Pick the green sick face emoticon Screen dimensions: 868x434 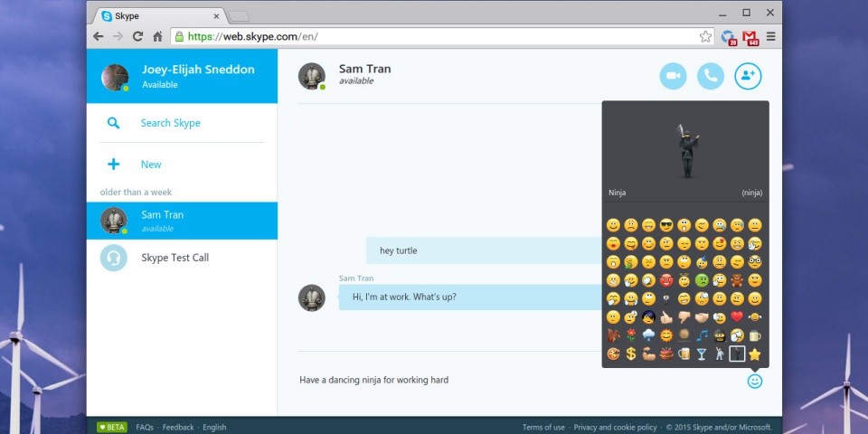pyautogui.click(x=702, y=280)
